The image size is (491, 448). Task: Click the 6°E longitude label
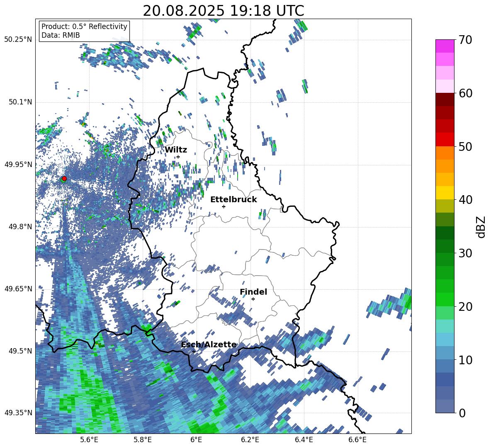[196, 440]
